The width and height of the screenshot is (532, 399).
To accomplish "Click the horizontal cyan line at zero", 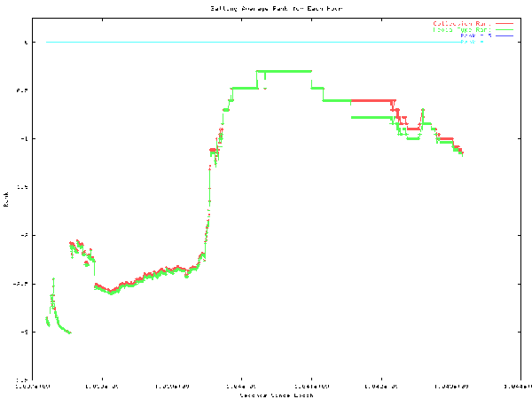I will click(x=177, y=42).
